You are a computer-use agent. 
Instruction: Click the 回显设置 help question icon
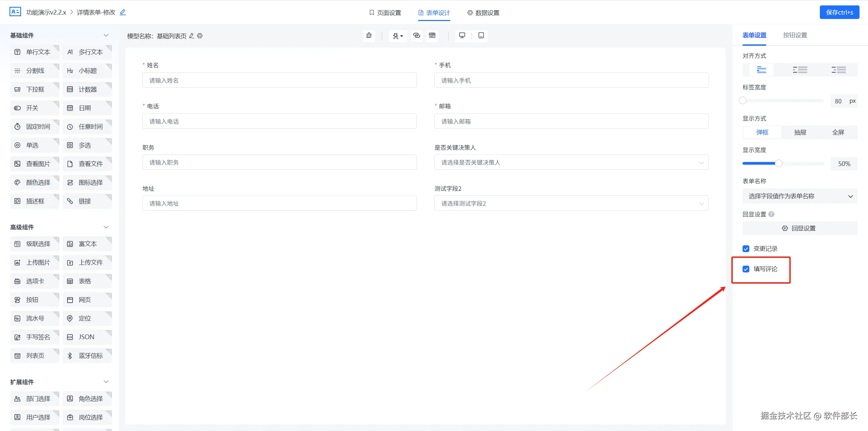(x=771, y=214)
